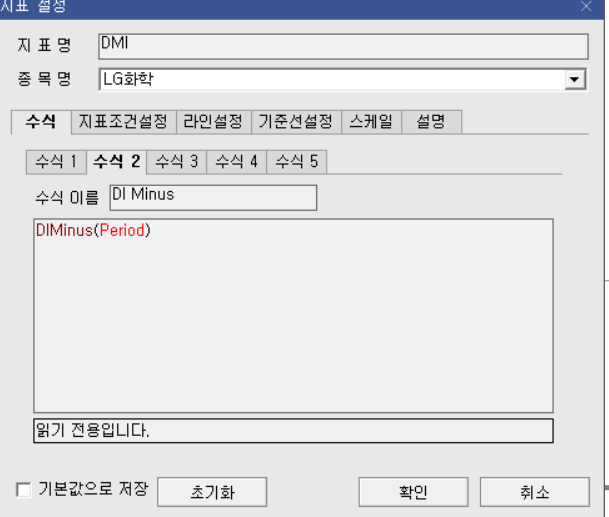The image size is (609, 517).
Task: Close the 지표 설정 dialog window
Action: [586, 6]
